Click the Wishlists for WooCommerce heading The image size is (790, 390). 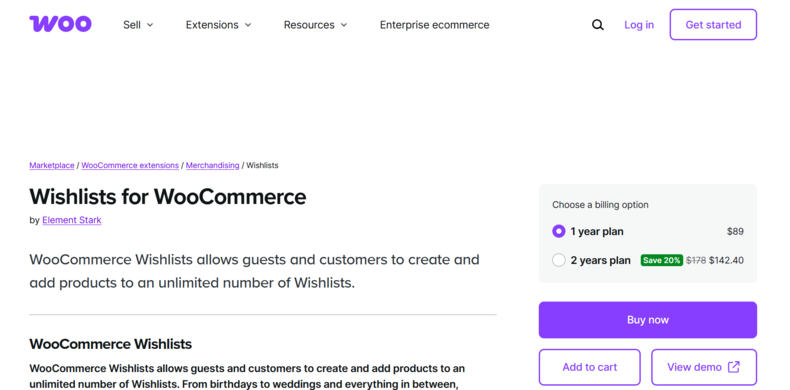point(168,197)
